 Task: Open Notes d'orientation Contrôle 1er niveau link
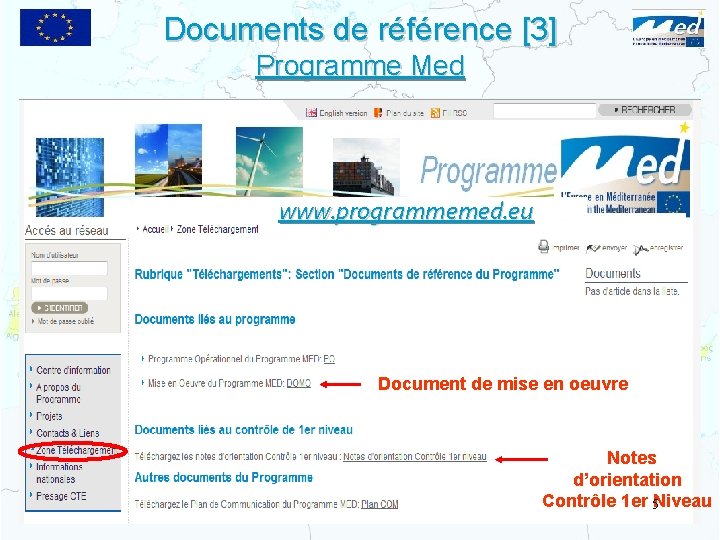click(x=415, y=456)
